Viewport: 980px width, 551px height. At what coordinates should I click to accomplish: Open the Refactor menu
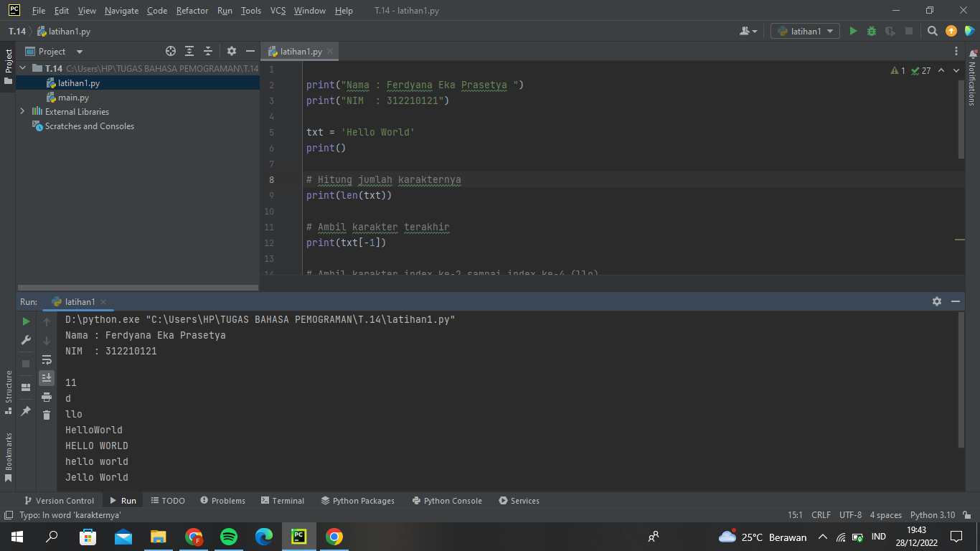click(192, 11)
